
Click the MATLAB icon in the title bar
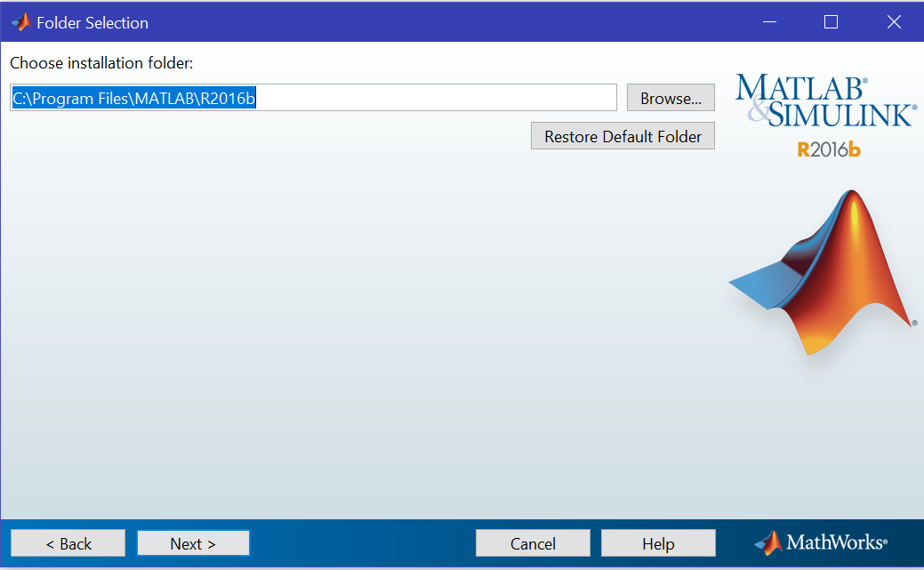(21, 22)
